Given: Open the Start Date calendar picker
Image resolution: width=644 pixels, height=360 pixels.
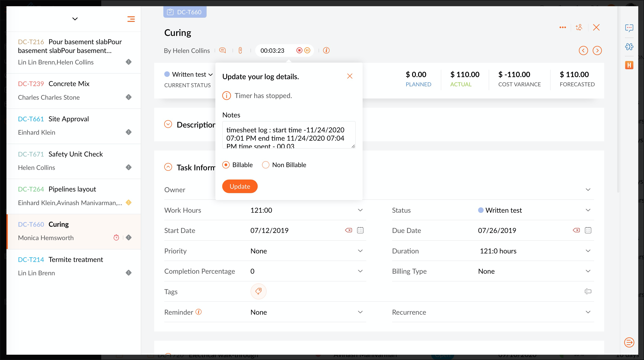Looking at the screenshot, I should point(360,230).
